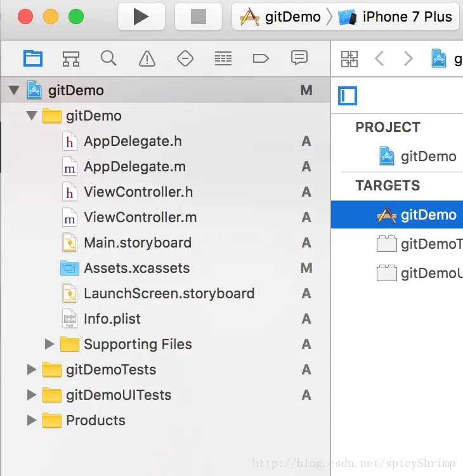Select Assets.xcassets catalog
The image size is (463, 476).
tap(166, 268)
